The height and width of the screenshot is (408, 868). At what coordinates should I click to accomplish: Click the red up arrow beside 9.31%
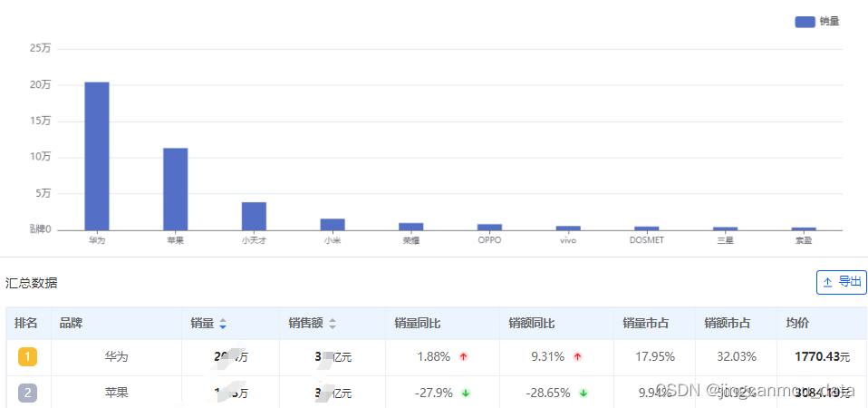pyautogui.click(x=577, y=357)
